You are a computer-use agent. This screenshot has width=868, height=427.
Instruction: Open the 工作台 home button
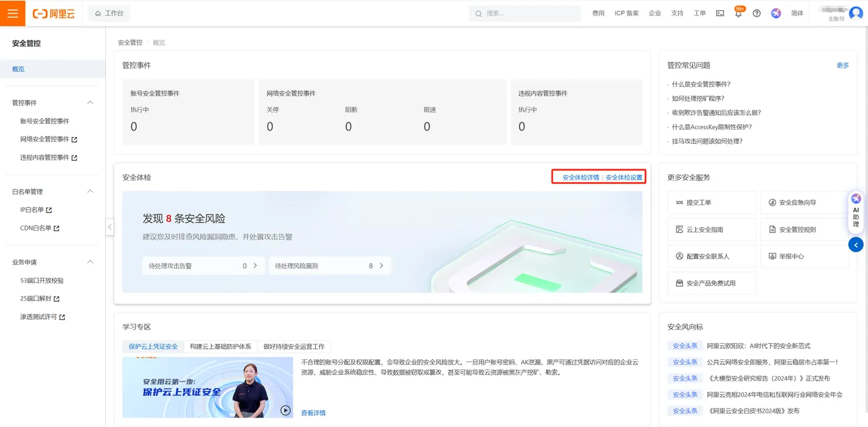point(109,13)
